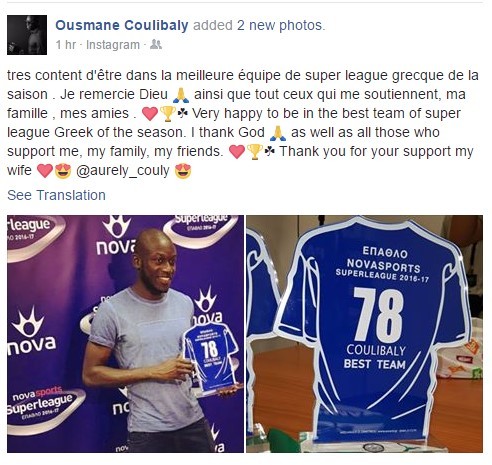
Task: Click the heart emoji after "my friends."
Action: pos(237,152)
